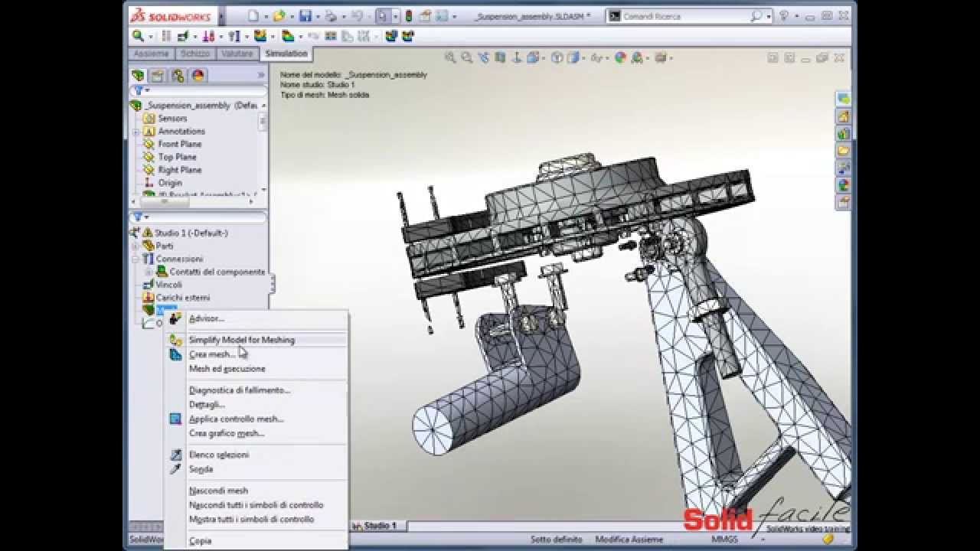The image size is (980, 551).
Task: Expand the Annotations tree node
Action: point(136,132)
